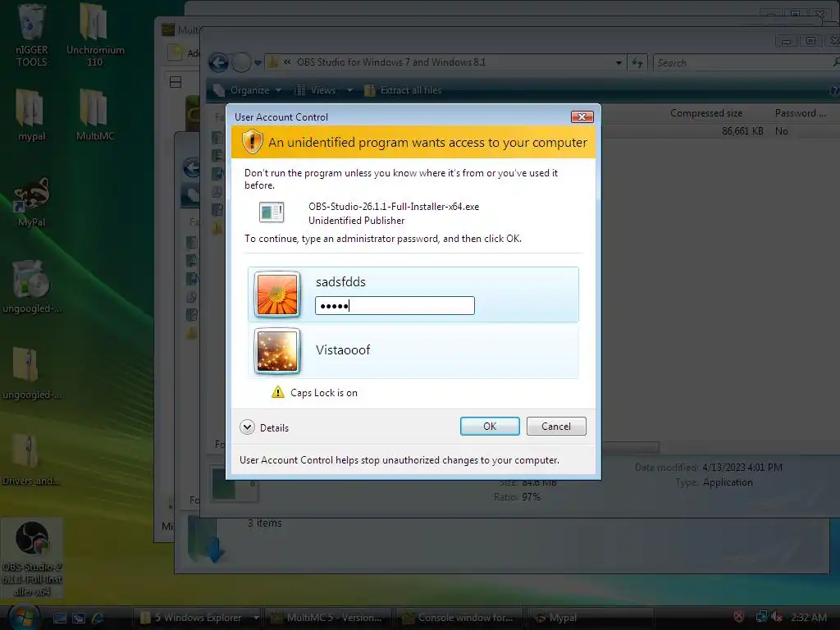
Task: Click the OBS installer program icon in dialog
Action: (272, 212)
